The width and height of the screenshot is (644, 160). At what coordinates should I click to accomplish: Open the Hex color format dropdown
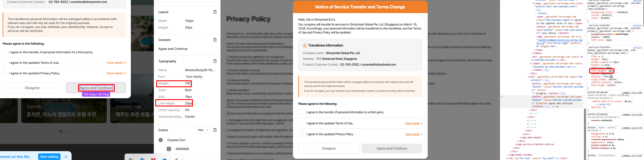(x=203, y=130)
